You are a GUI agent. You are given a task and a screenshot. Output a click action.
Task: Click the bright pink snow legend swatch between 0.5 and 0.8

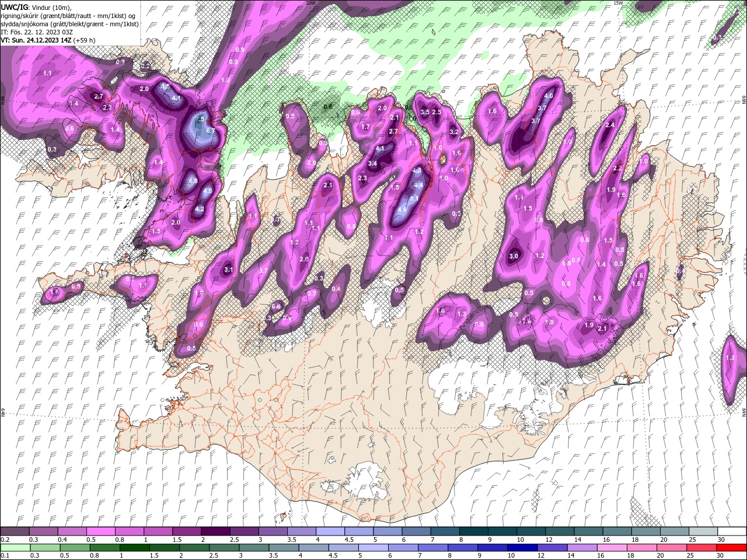(100, 531)
